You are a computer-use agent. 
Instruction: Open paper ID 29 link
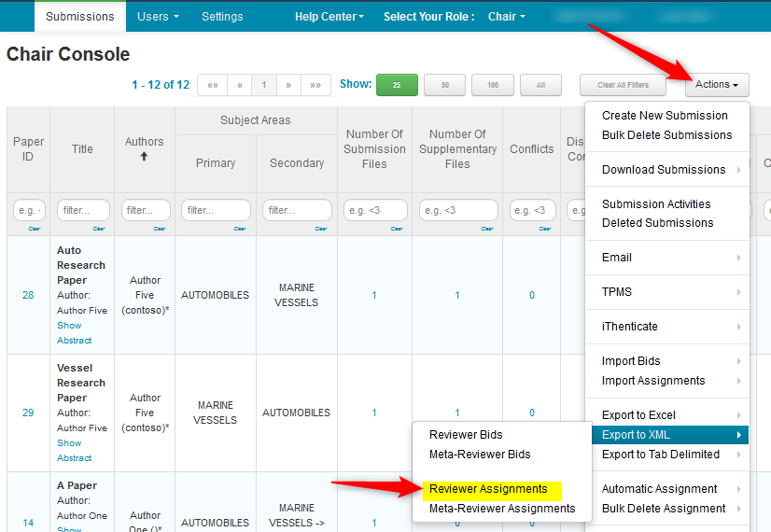click(28, 413)
